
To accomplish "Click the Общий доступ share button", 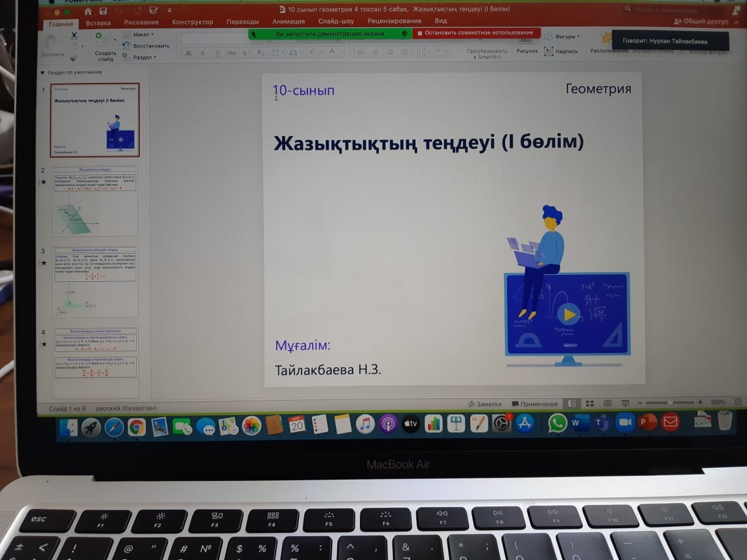I will (705, 21).
